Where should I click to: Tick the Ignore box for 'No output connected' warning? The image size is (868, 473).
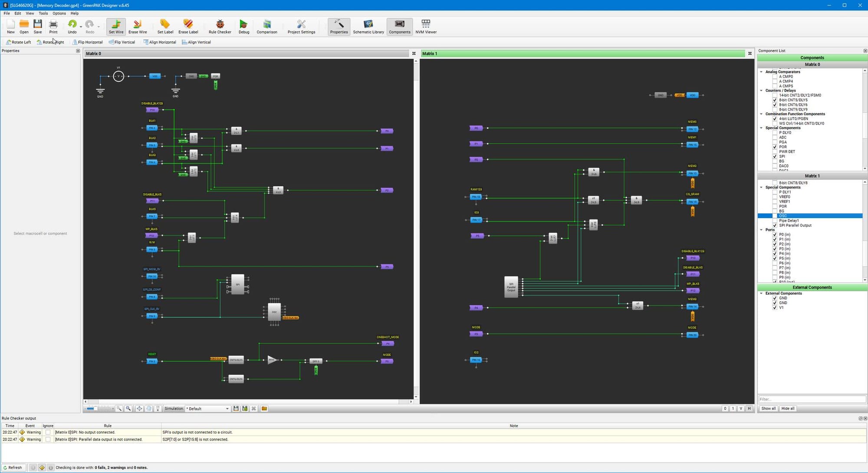tap(48, 432)
